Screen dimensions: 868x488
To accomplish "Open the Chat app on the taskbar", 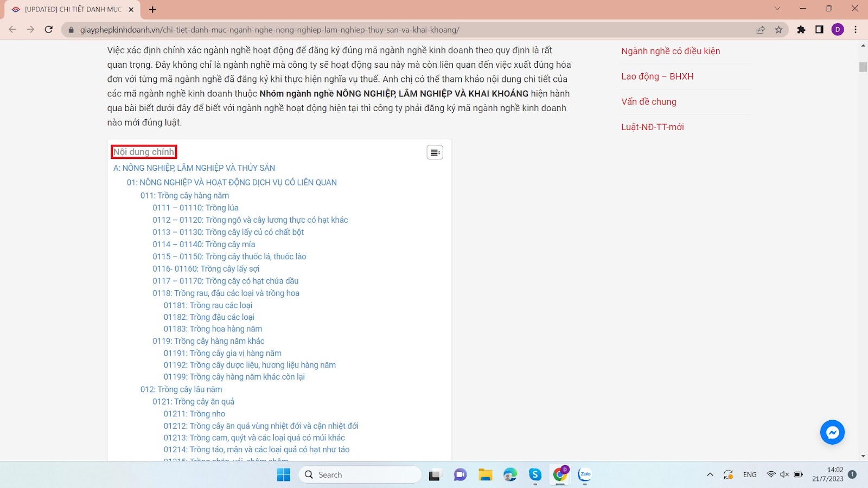I will [x=460, y=475].
